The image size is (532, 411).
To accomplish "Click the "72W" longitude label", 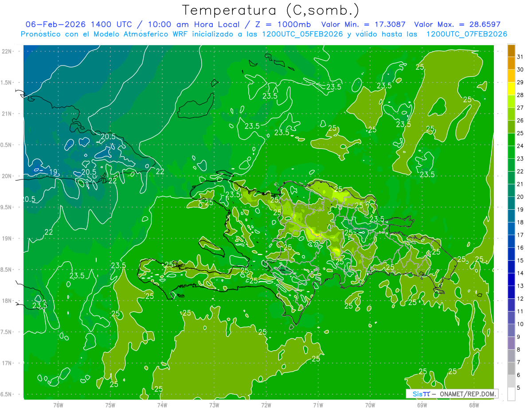I will (x=266, y=405).
